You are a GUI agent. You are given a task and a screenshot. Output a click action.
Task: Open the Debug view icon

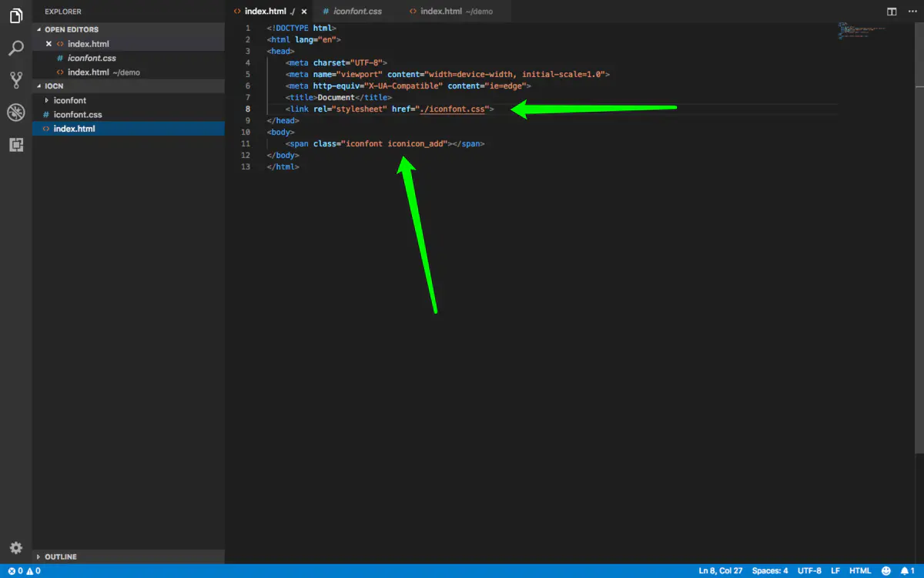(x=15, y=113)
